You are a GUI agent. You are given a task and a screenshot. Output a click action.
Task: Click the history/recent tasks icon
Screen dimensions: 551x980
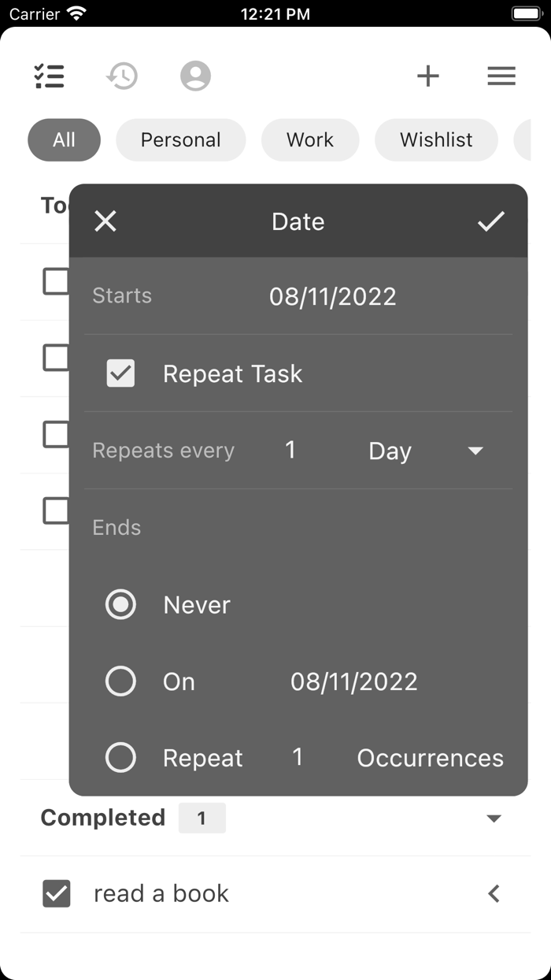pyautogui.click(x=123, y=76)
